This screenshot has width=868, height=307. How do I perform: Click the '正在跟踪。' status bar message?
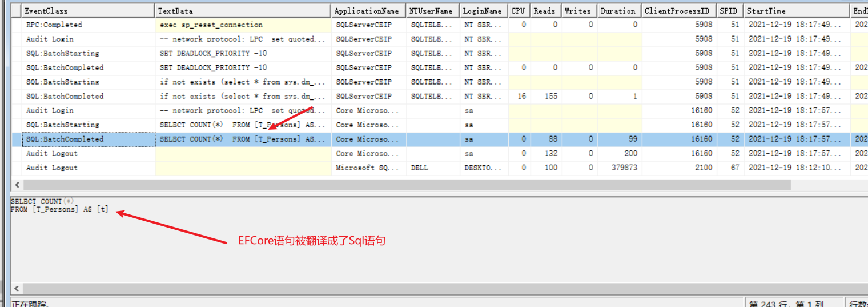pyautogui.click(x=31, y=303)
